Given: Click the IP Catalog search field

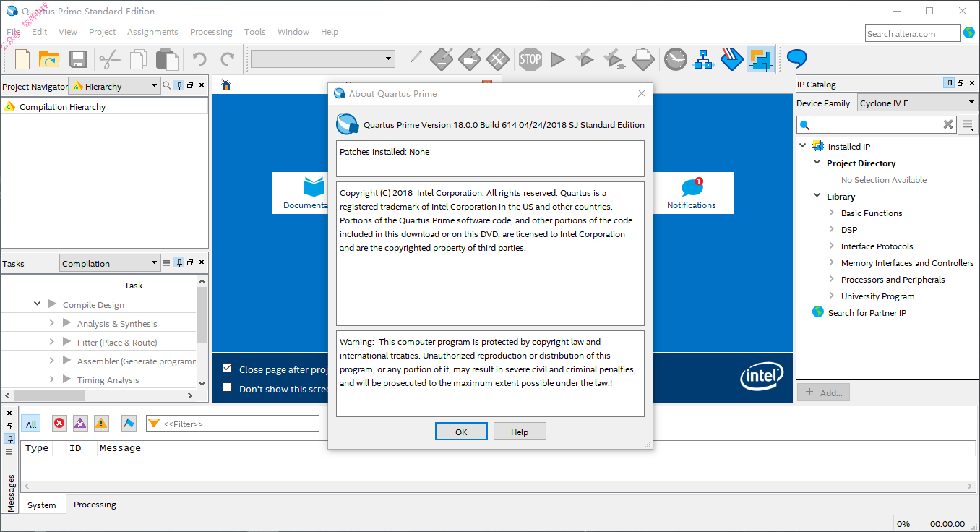Looking at the screenshot, I should click(x=877, y=124).
